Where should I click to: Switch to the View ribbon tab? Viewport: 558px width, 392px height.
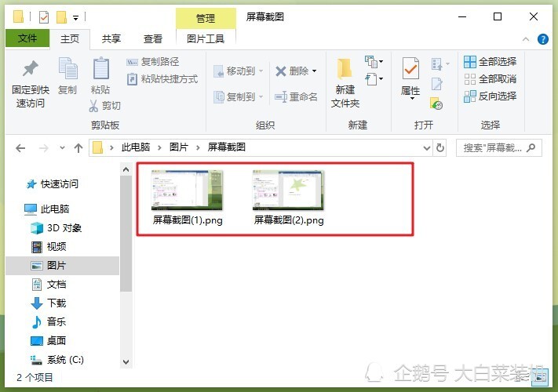click(x=153, y=38)
